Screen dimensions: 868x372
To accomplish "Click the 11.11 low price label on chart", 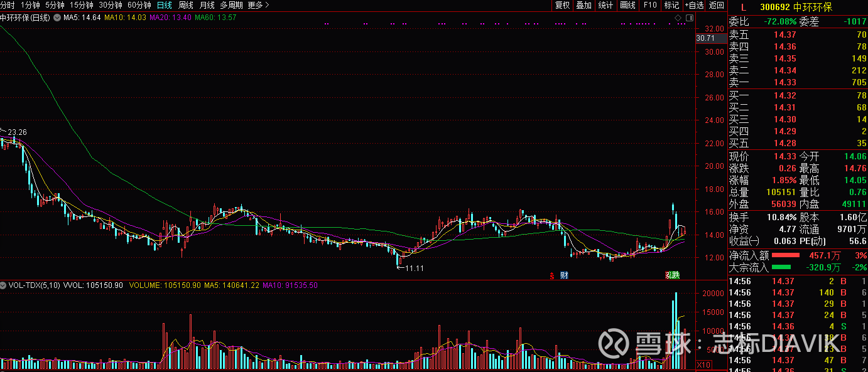I will coord(414,268).
